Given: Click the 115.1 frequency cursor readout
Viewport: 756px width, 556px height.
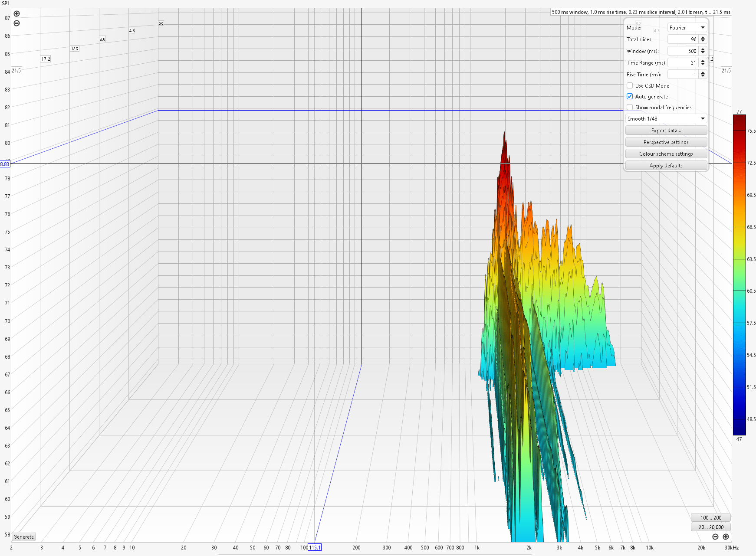Looking at the screenshot, I should (x=315, y=548).
